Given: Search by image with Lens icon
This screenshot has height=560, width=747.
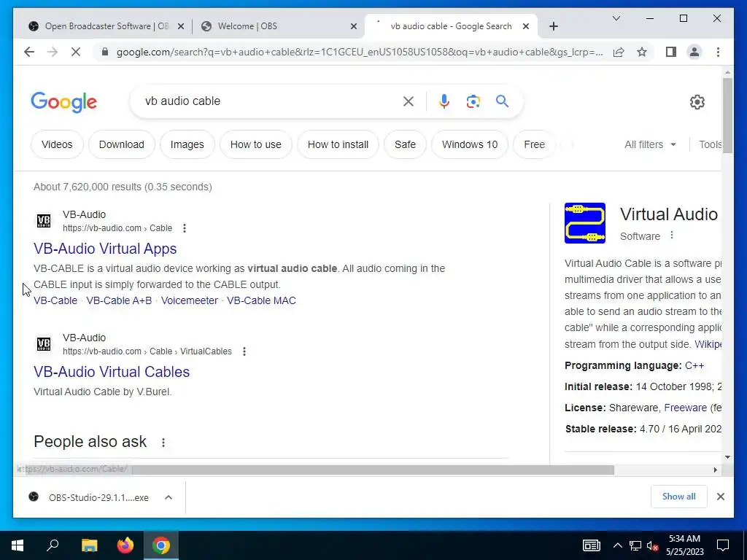Looking at the screenshot, I should click(473, 101).
